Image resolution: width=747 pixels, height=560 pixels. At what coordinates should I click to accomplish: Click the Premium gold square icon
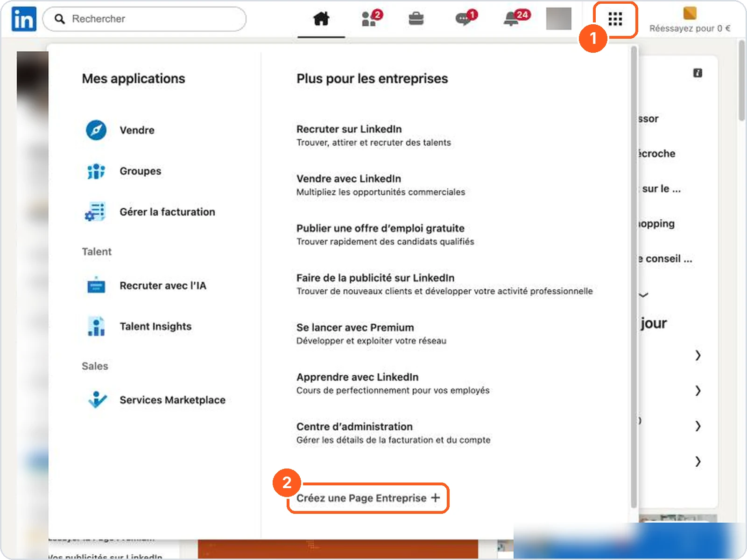(690, 13)
